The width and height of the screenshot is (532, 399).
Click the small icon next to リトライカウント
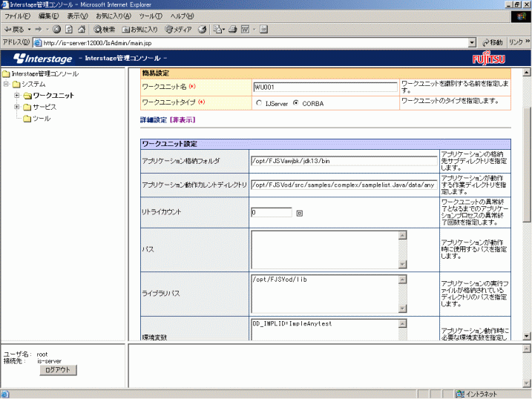pos(300,214)
